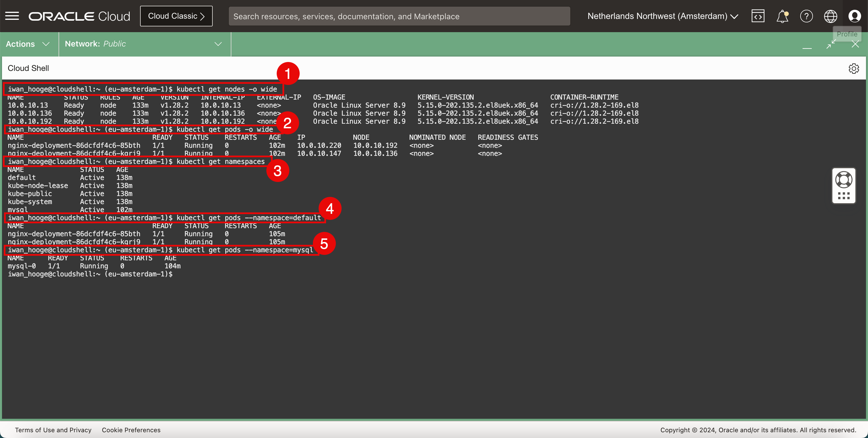Open Cookie Preferences link
The image size is (868, 438).
tap(131, 430)
